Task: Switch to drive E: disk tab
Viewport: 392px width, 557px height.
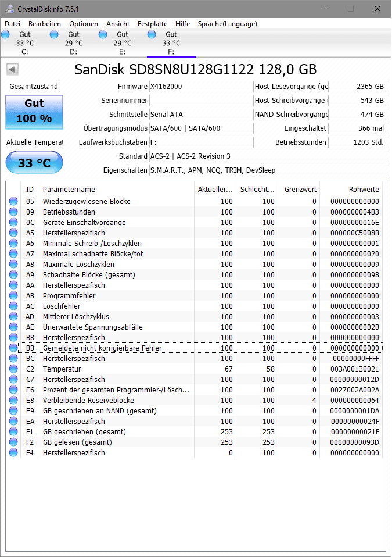Action: point(123,43)
